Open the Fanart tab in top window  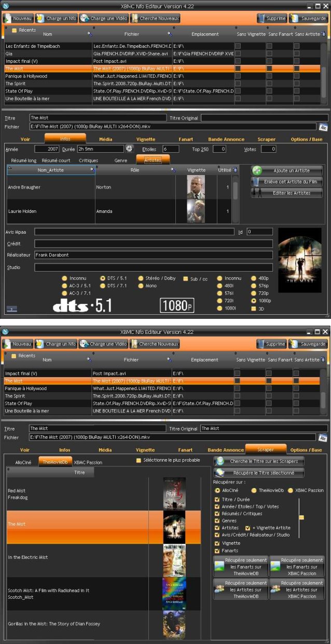coord(185,139)
